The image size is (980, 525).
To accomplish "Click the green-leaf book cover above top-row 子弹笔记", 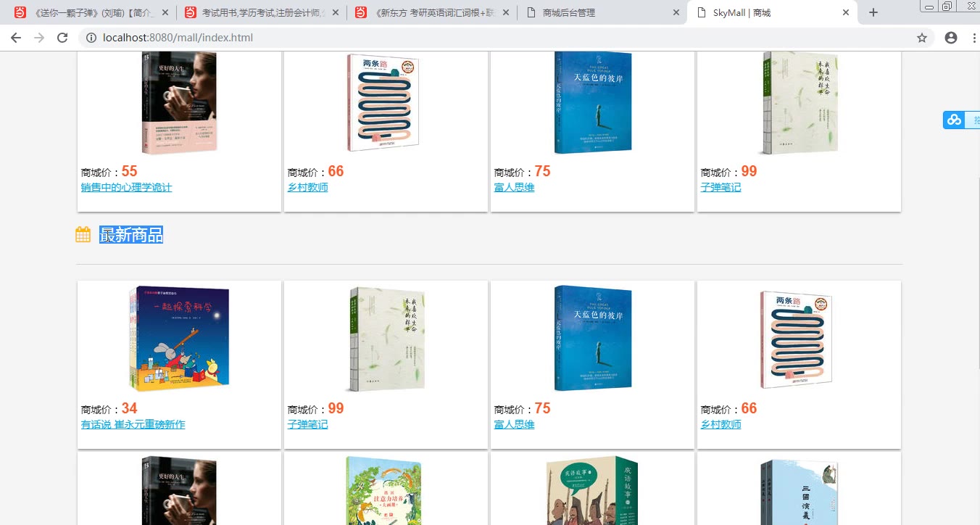I will pyautogui.click(x=798, y=102).
